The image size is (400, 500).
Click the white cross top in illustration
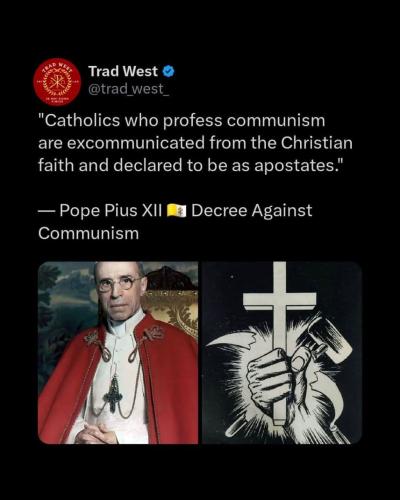(x=279, y=293)
